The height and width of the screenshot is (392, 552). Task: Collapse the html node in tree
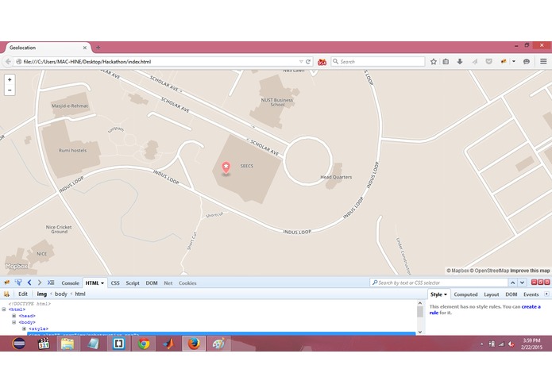4,309
